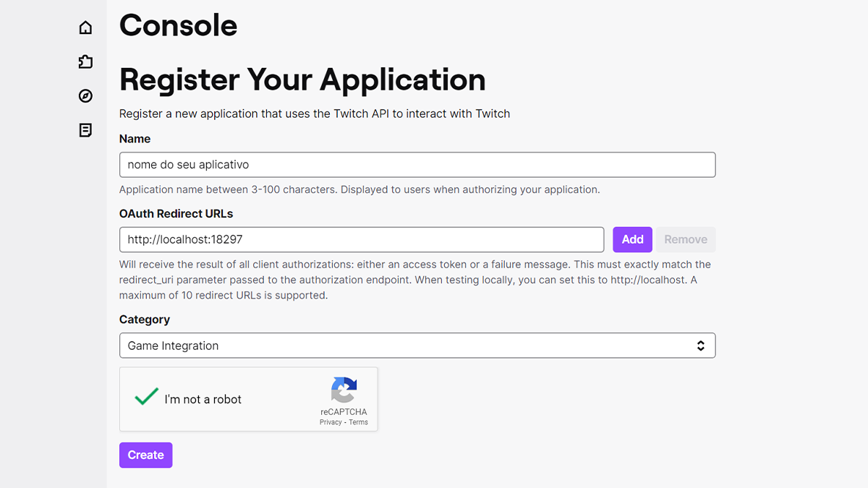868x488 pixels.
Task: Click the Create button
Action: point(146,455)
